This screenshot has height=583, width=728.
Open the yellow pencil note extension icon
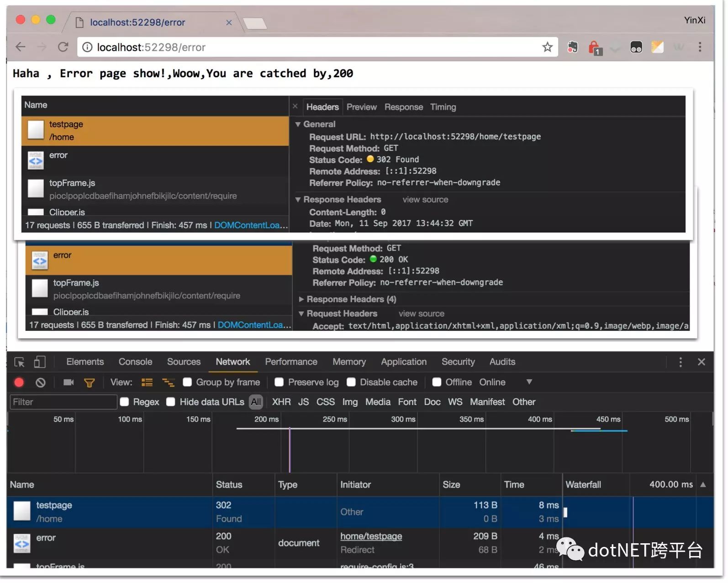click(658, 47)
